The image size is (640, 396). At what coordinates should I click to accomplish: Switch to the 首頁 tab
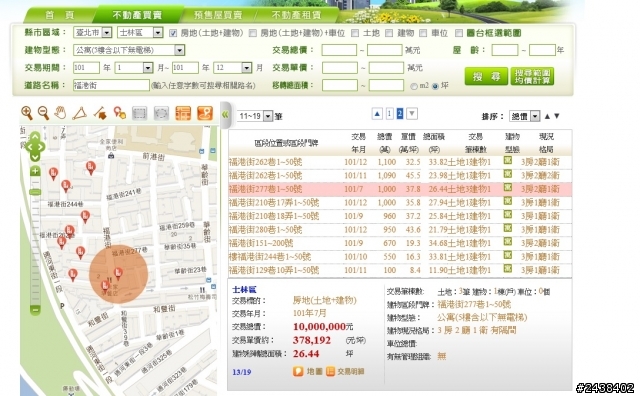60,15
